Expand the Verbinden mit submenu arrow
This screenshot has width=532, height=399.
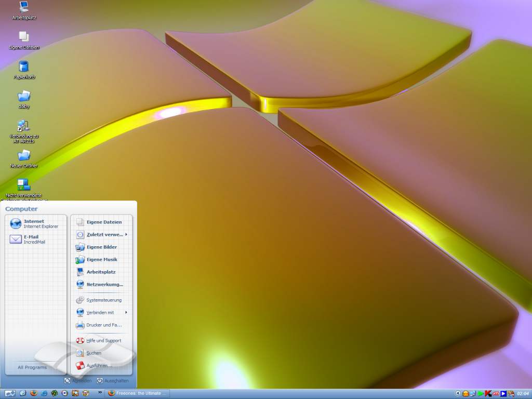coord(126,312)
